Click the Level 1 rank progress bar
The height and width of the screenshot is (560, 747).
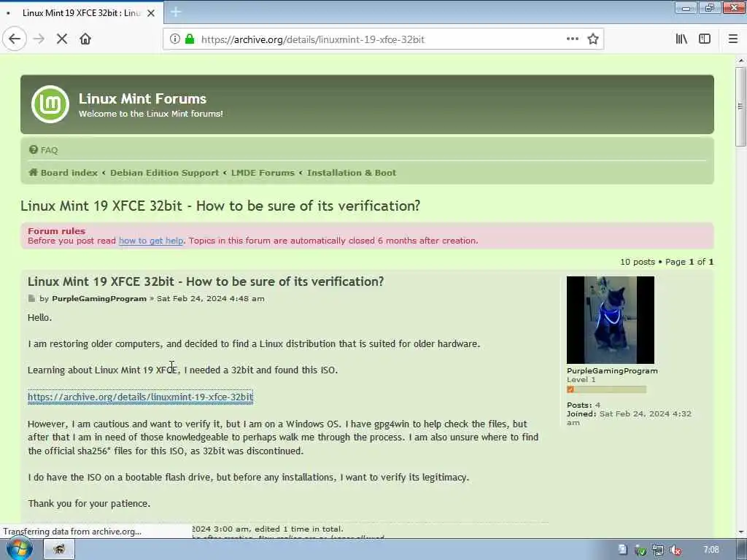(606, 389)
